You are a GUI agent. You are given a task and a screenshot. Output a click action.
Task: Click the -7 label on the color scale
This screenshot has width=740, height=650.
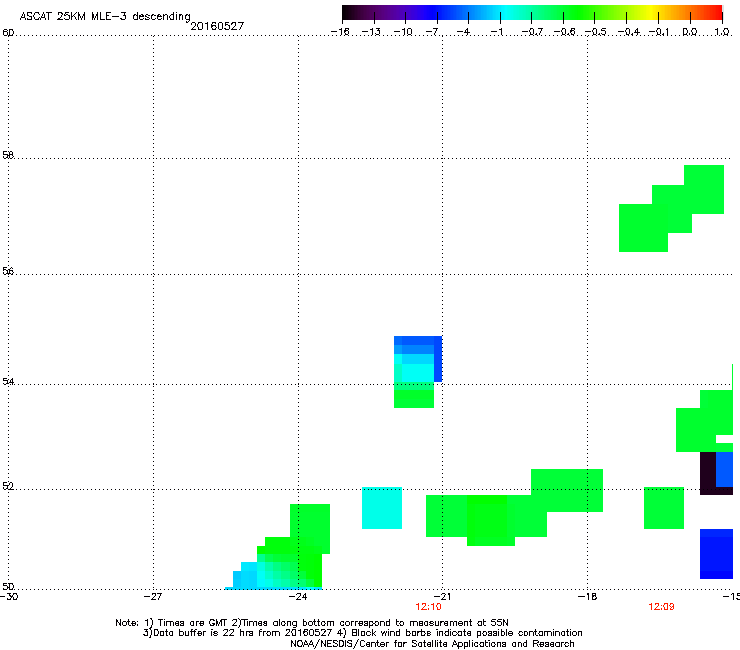[433, 32]
